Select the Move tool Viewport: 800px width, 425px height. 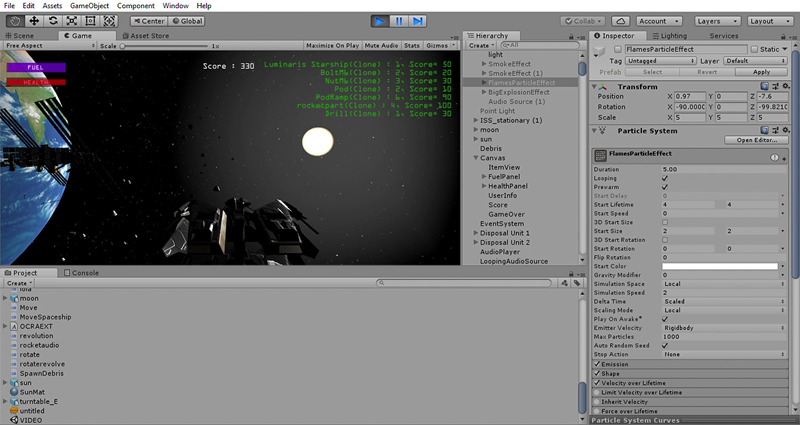coord(33,20)
